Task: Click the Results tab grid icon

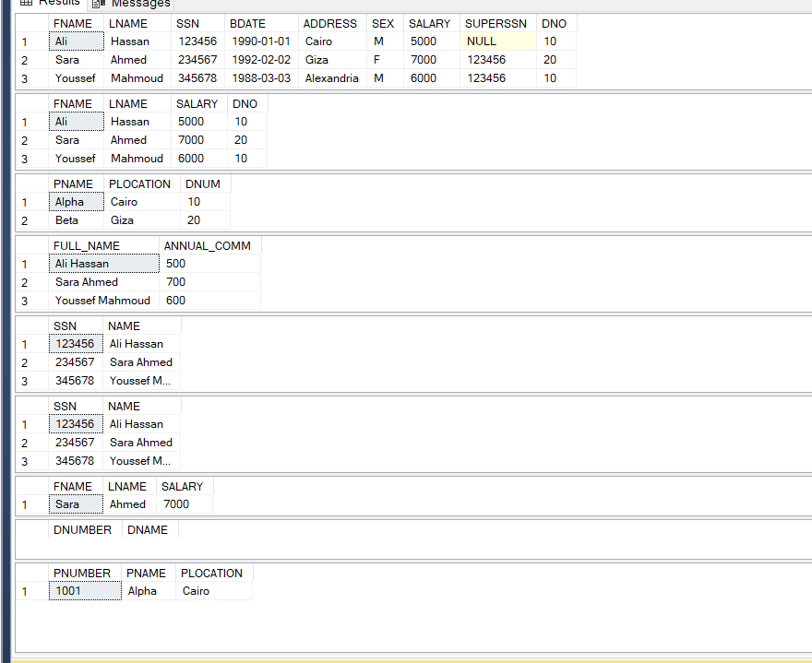Action: 26,4
